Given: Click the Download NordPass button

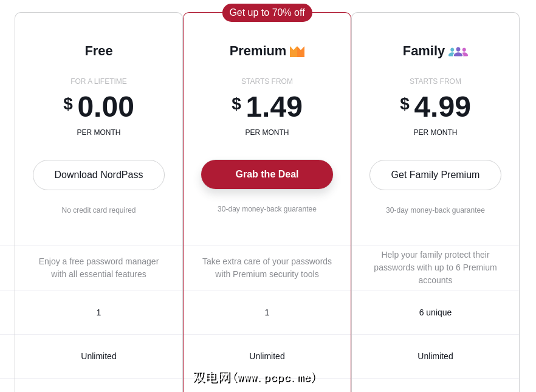Looking at the screenshot, I should pos(98,175).
